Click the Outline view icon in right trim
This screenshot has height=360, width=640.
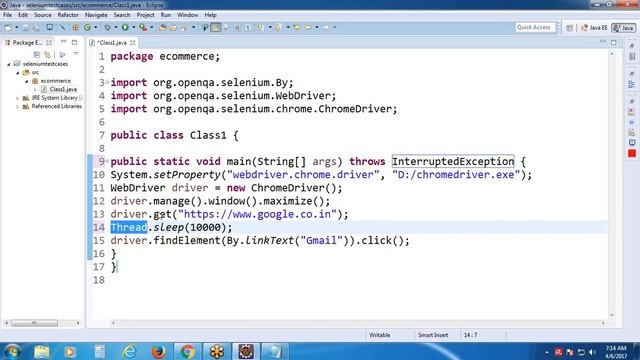tap(632, 84)
